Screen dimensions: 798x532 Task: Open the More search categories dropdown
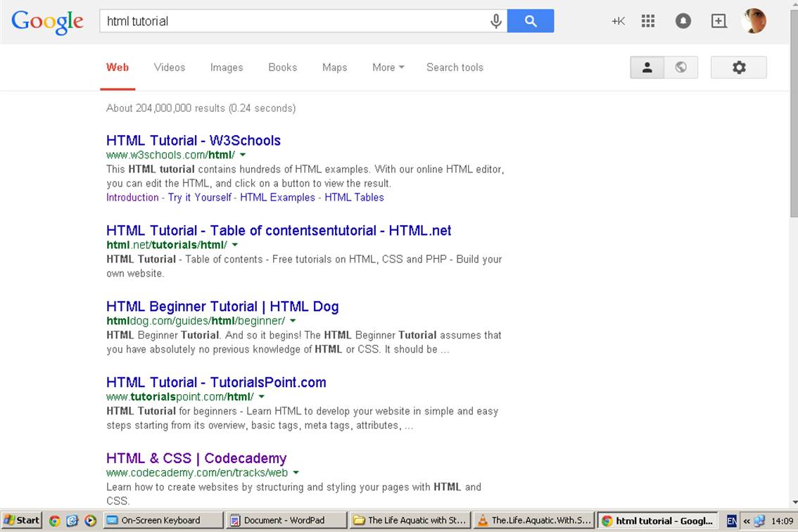pyautogui.click(x=388, y=67)
